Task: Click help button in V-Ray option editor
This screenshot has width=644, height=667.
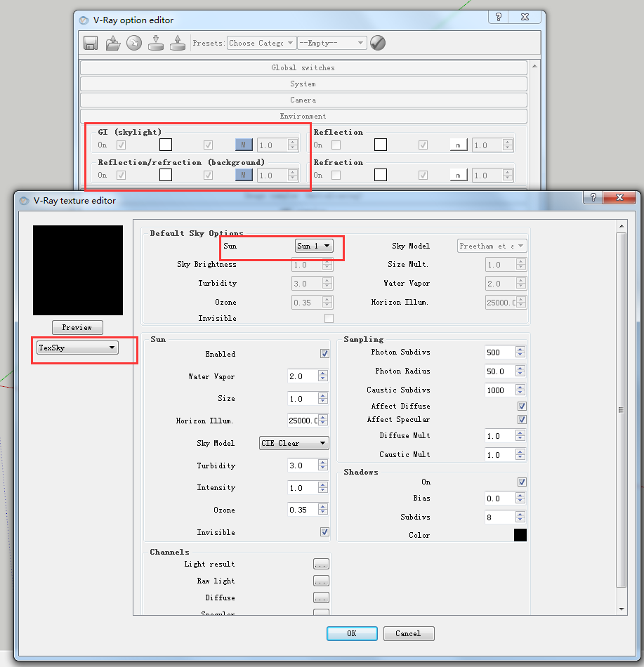Action: tap(499, 17)
